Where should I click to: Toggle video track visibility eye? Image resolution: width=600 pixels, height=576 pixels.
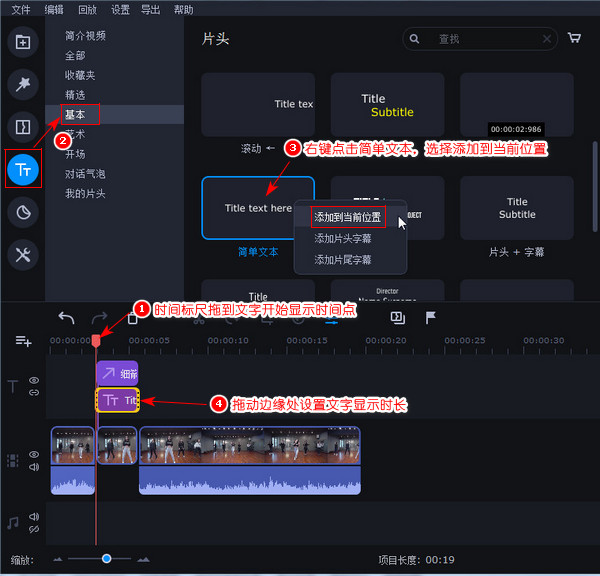pos(34,454)
